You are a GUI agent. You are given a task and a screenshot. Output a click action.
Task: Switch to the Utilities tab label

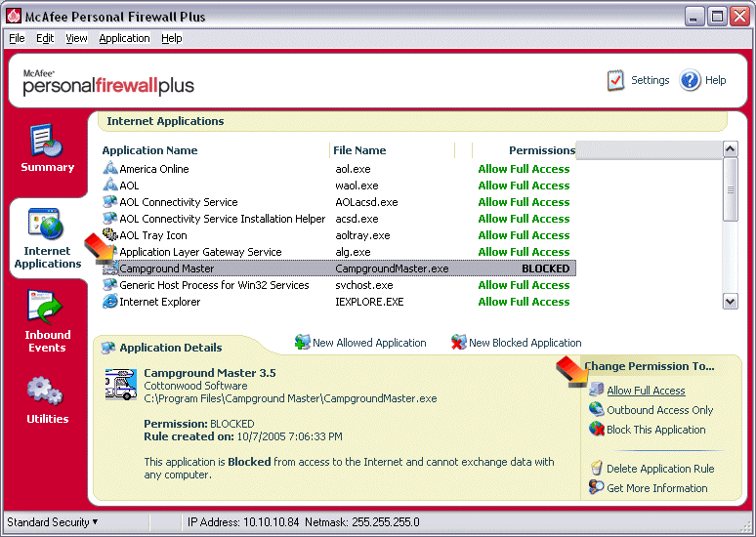47,419
